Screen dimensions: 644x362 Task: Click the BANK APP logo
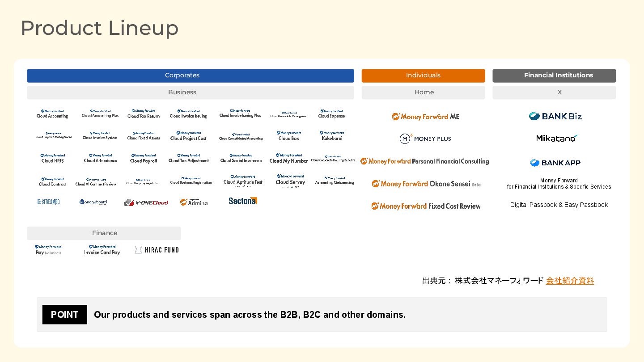[555, 163]
